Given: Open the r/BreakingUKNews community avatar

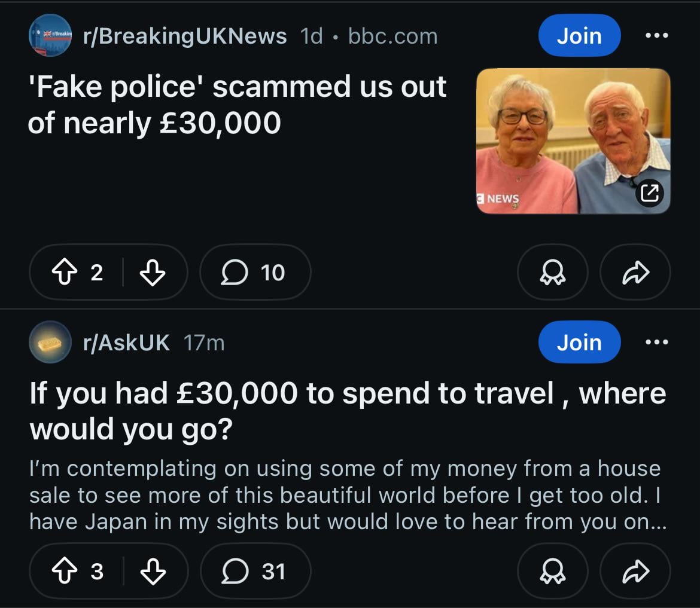Looking at the screenshot, I should click(50, 36).
